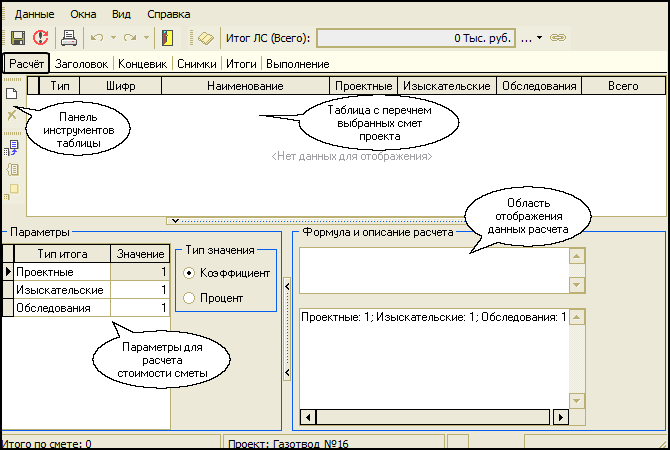
Task: Click the Наименование column header
Action: [245, 86]
